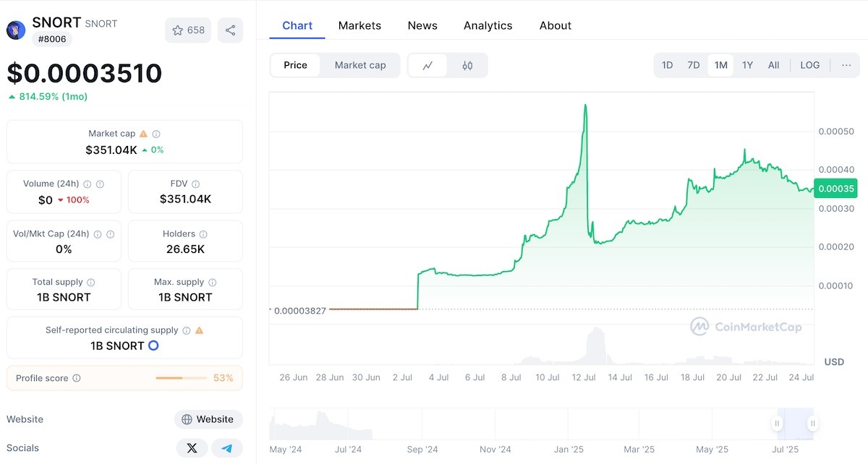
Task: Click the #8006 rank badge
Action: [52, 39]
